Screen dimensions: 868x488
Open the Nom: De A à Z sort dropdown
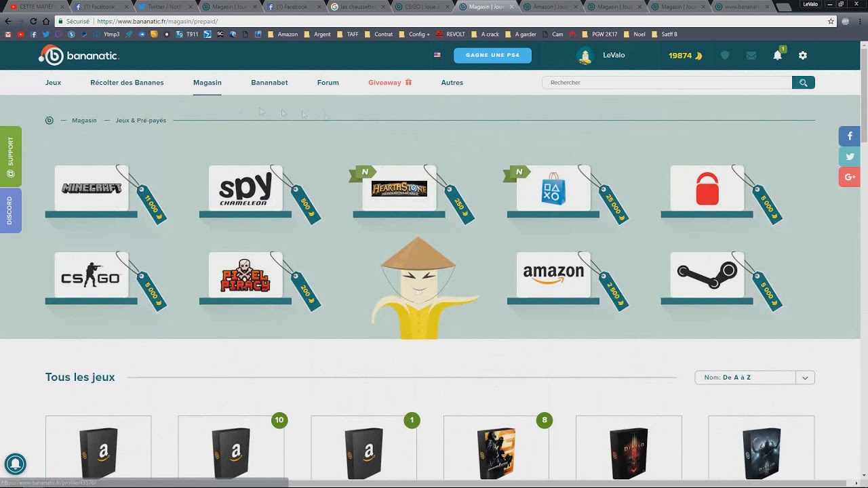pyautogui.click(x=755, y=378)
